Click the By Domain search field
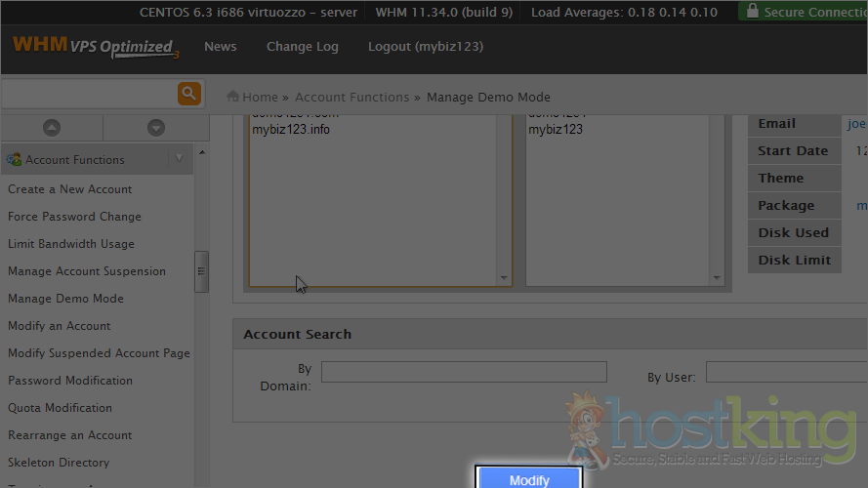 464,372
